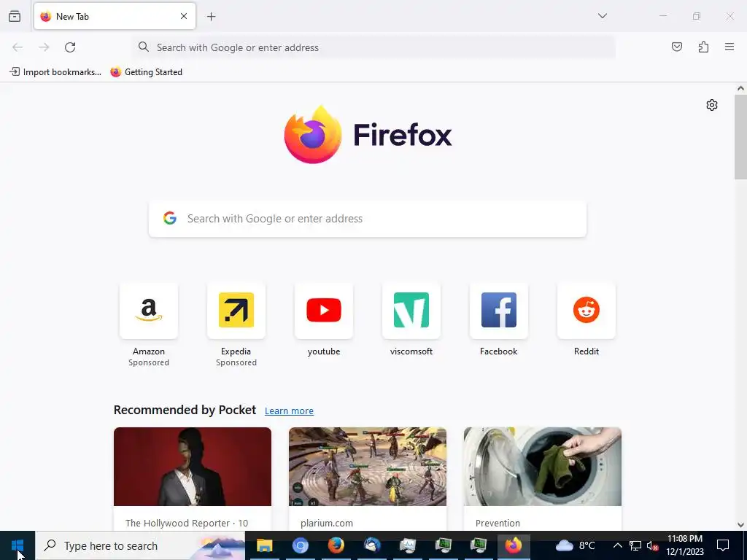747x560 pixels.
Task: Reload the current page
Action: pos(70,47)
